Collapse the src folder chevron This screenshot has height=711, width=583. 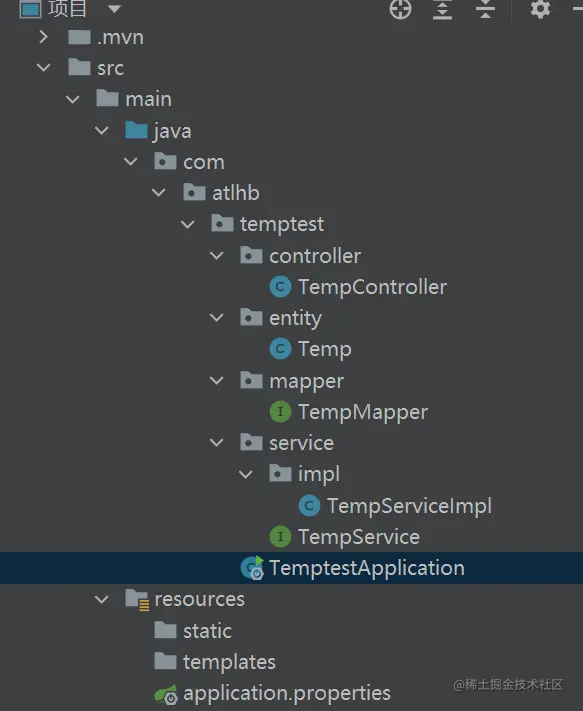coord(44,68)
